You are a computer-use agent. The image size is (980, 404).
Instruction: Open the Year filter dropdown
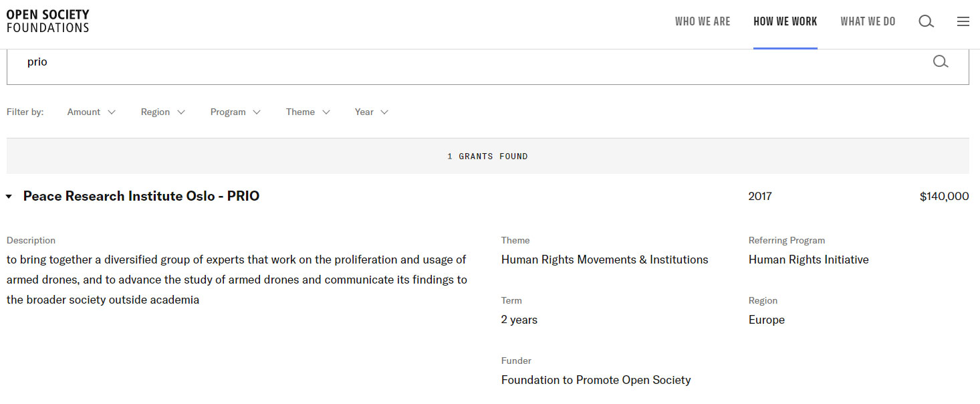371,112
